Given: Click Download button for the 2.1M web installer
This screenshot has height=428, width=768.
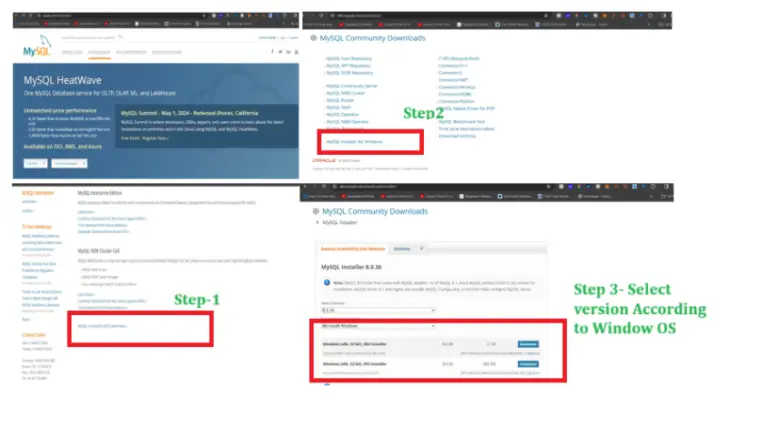Looking at the screenshot, I should [528, 344].
